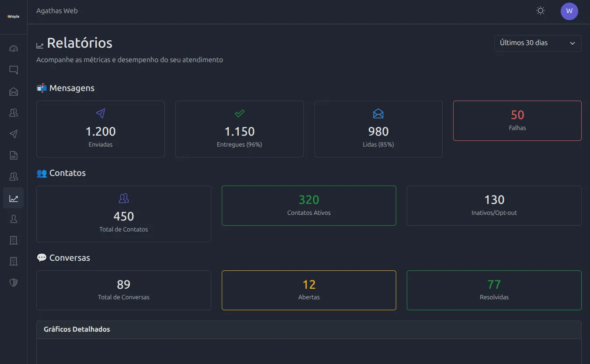
Task: Select the 'Resolvidas' card showing 77
Action: [494, 290]
